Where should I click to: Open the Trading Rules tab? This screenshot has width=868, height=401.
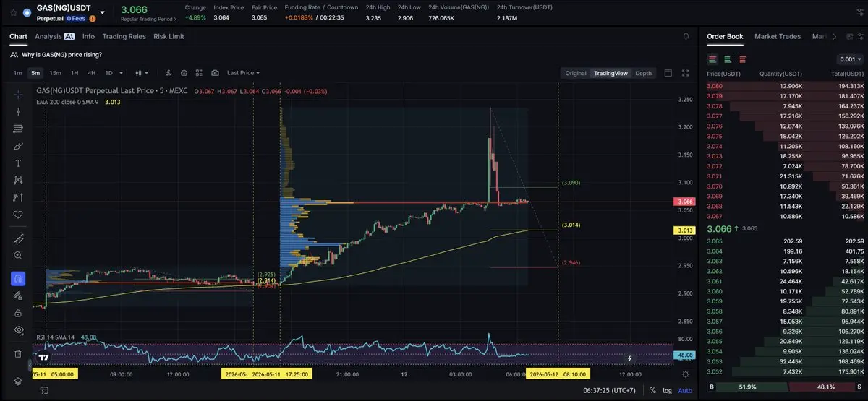[x=124, y=36]
